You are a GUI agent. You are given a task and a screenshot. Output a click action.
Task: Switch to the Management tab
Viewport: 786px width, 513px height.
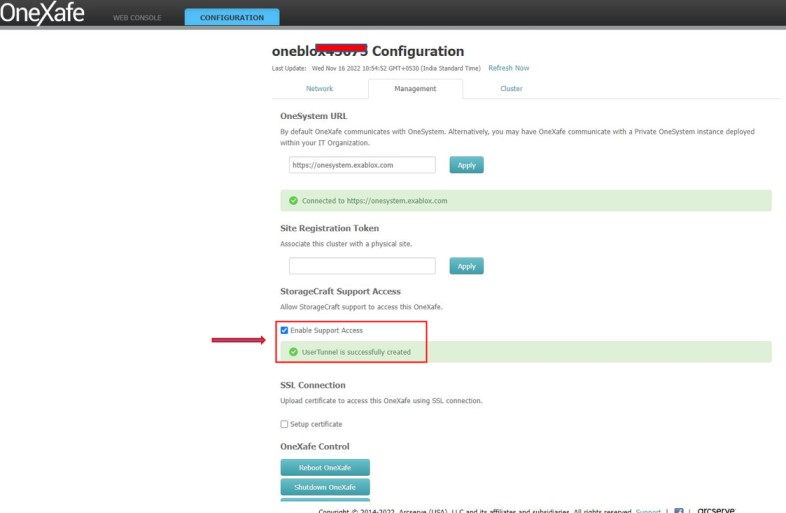coord(415,88)
